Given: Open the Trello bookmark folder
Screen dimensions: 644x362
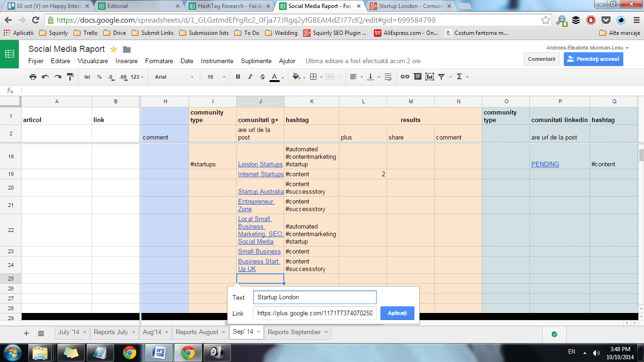Looking at the screenshot, I should (x=87, y=33).
